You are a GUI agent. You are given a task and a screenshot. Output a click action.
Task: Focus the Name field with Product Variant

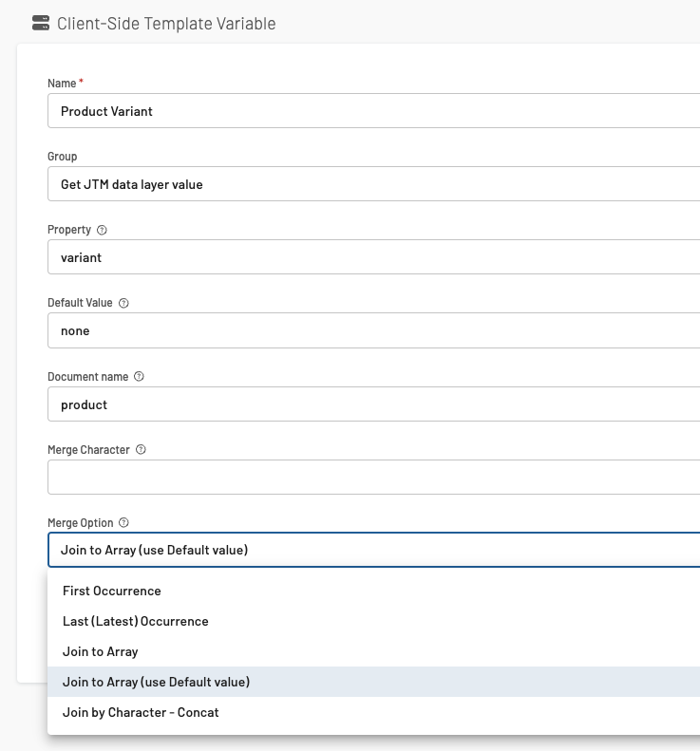(373, 111)
